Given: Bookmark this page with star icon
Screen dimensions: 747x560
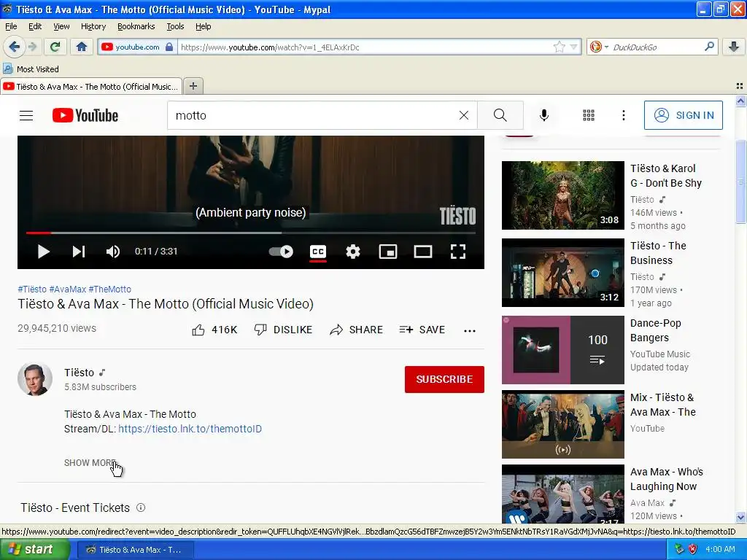Looking at the screenshot, I should (x=560, y=47).
